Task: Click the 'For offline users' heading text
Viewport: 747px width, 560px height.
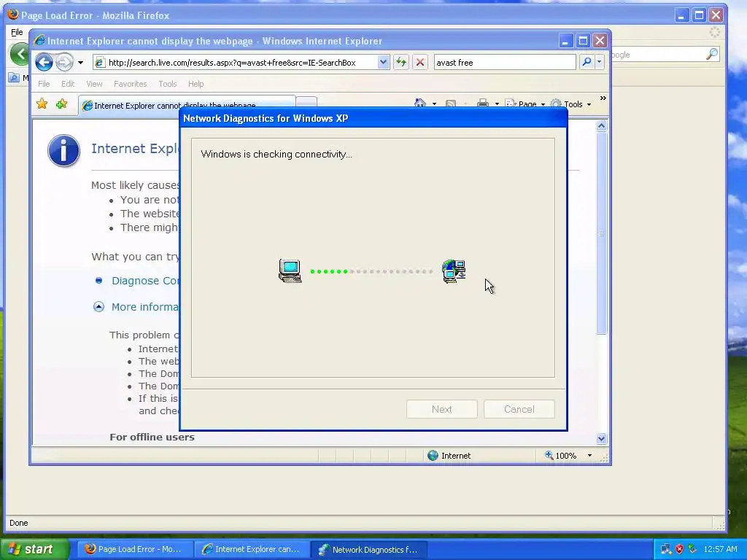Action: [x=152, y=437]
